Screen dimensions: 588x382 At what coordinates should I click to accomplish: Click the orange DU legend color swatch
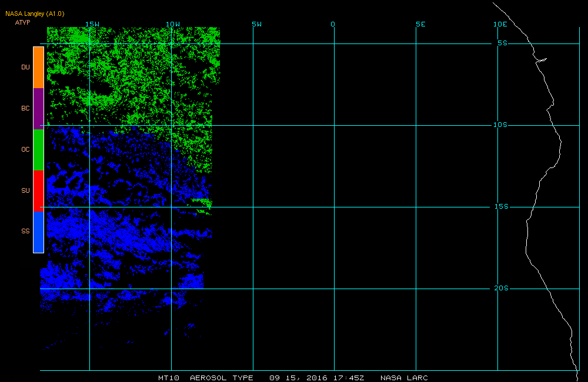coord(38,68)
